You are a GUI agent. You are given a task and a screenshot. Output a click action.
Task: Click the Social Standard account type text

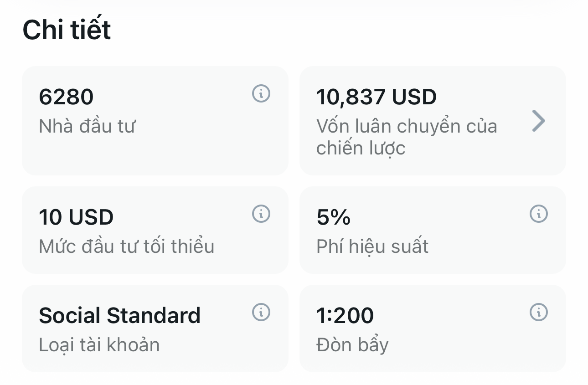(119, 315)
